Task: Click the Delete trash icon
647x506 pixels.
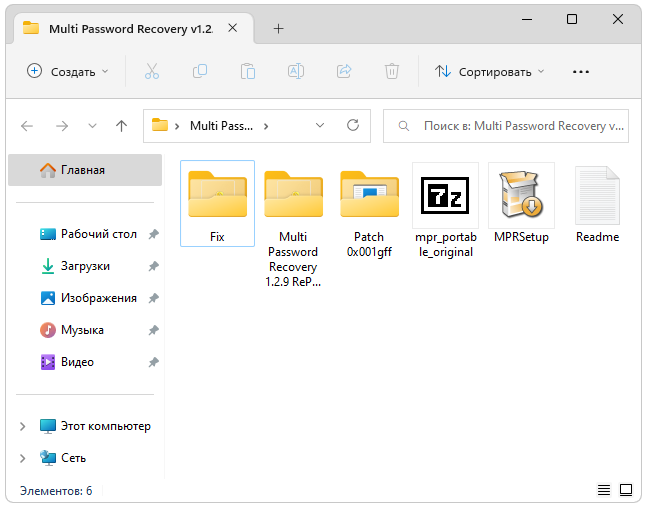Action: pyautogui.click(x=392, y=71)
